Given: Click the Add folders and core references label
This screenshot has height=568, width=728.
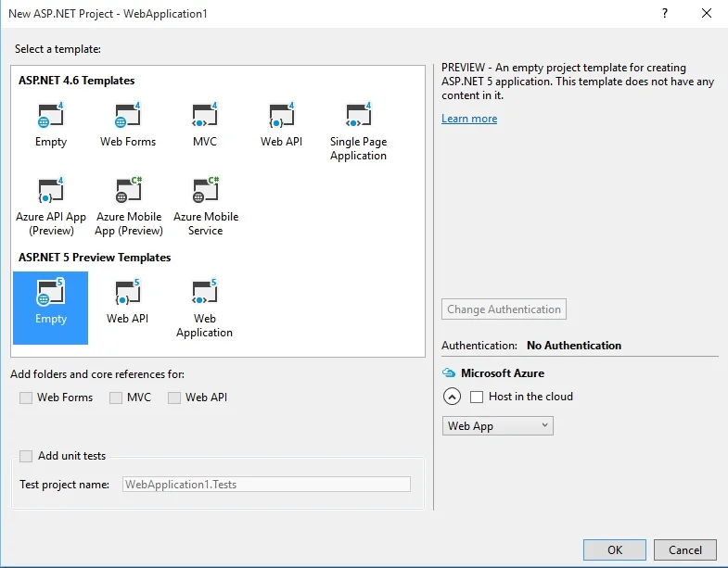Looking at the screenshot, I should point(97,374).
